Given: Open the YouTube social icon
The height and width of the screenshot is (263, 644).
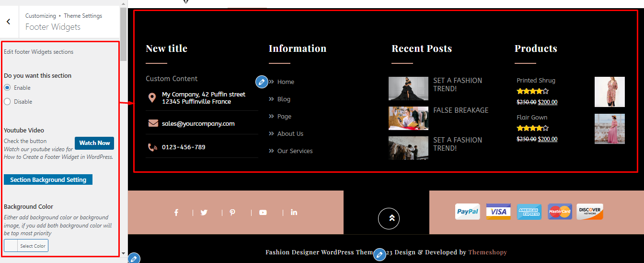Looking at the screenshot, I should tap(263, 213).
